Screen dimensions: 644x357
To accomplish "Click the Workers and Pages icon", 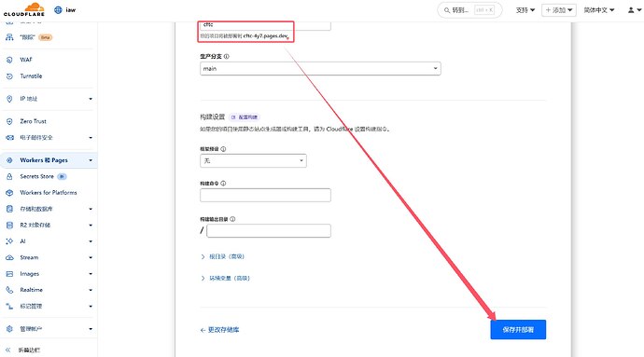I will [x=9, y=160].
